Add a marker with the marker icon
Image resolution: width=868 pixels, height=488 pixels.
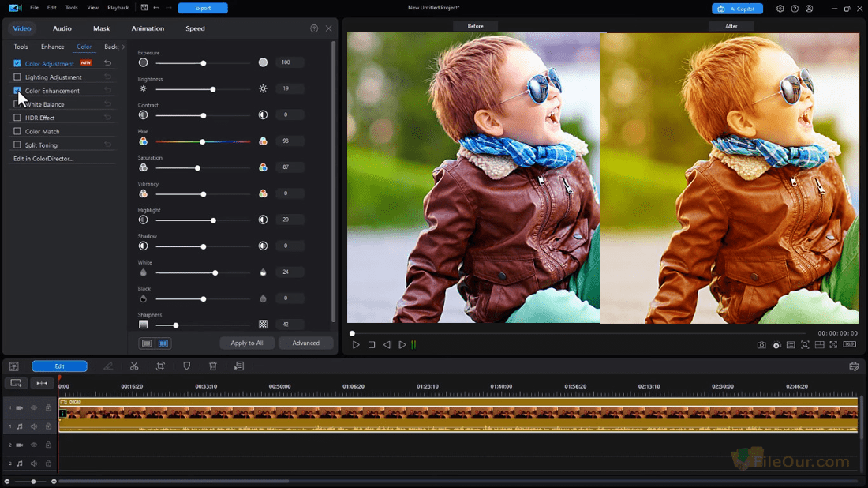[x=186, y=366]
